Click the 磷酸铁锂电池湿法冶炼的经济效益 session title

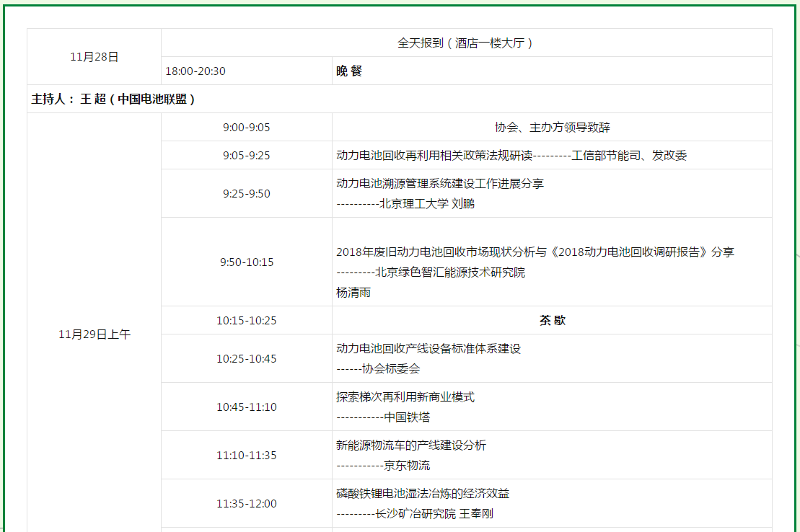[423, 493]
